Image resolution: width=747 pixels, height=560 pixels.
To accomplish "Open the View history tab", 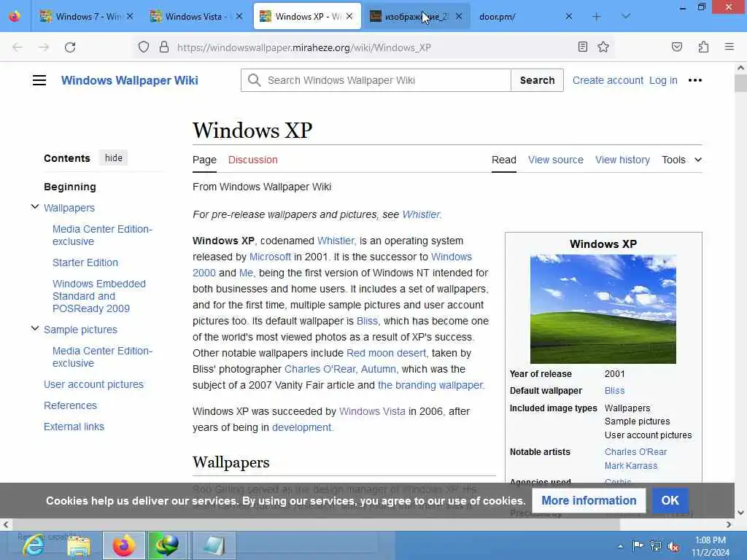I will tap(622, 160).
